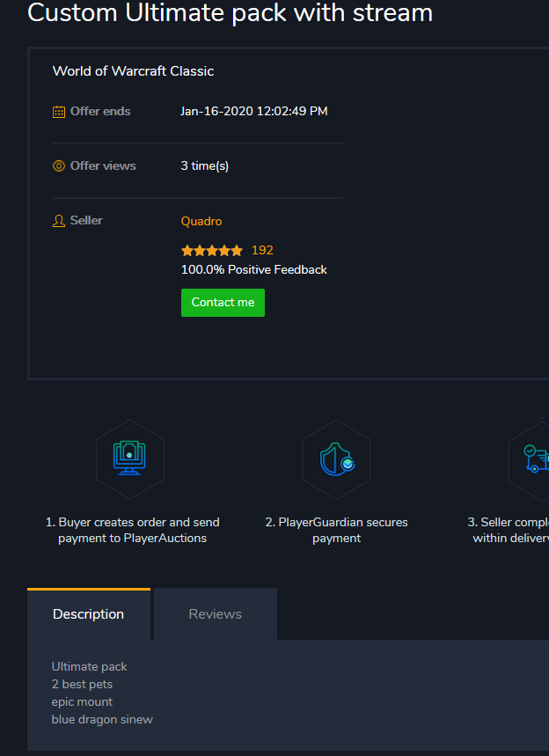Select the Description tab
This screenshot has height=756, width=549.
coord(89,614)
